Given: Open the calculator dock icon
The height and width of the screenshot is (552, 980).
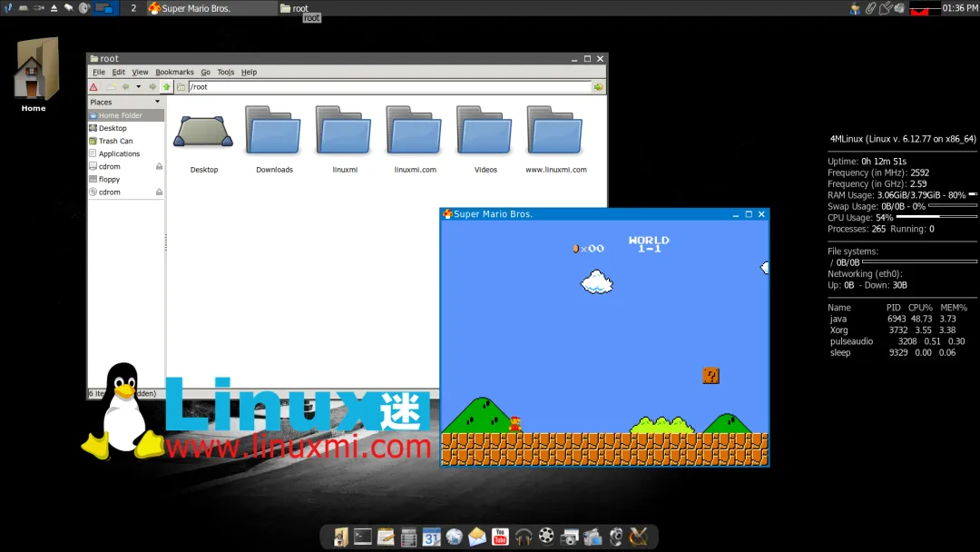Looking at the screenshot, I should 408,537.
